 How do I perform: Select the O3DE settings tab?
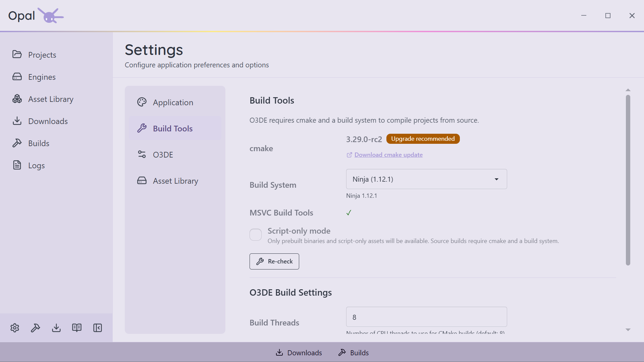click(175, 155)
